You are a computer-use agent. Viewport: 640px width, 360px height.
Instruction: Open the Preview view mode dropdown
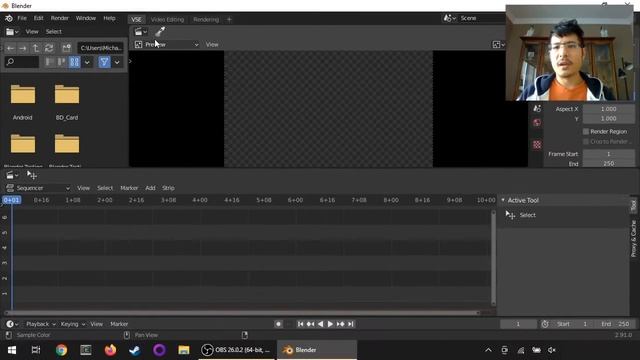point(167,44)
